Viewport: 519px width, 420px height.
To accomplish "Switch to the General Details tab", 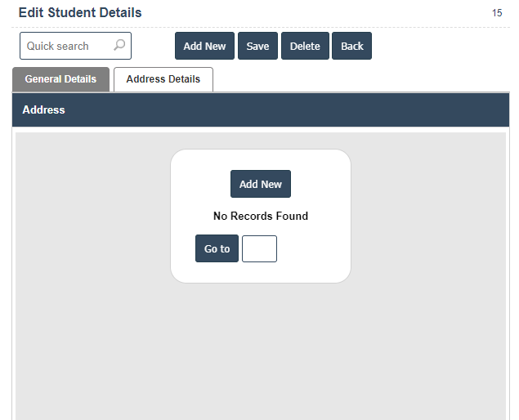I will click(x=60, y=79).
